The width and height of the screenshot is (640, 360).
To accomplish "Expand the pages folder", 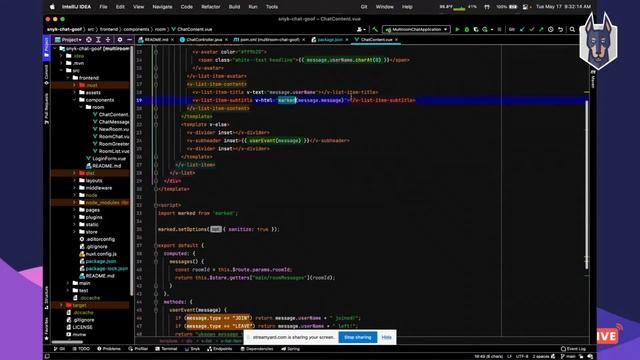I will point(75,210).
